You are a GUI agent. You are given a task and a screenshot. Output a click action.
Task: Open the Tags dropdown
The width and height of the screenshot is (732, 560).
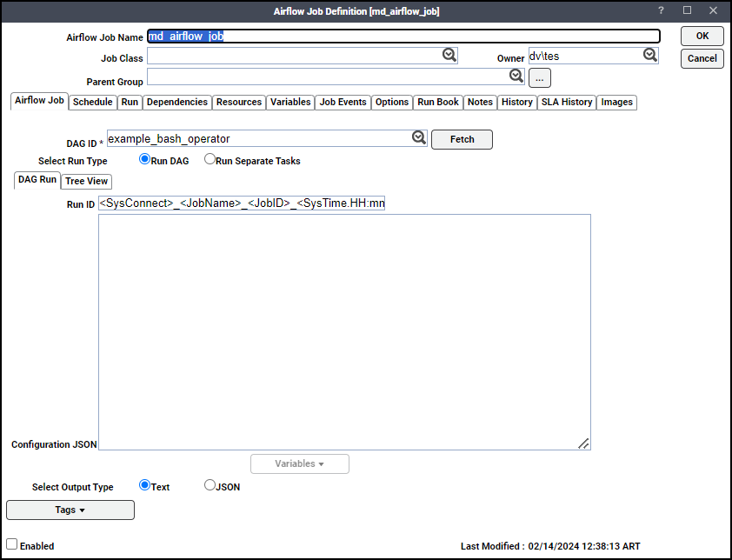[x=70, y=510]
